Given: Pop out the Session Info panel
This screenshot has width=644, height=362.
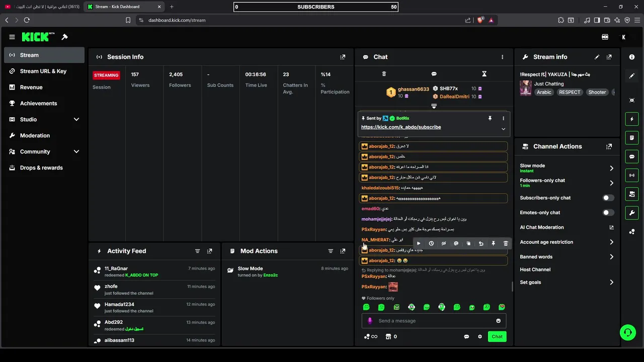Looking at the screenshot, I should (x=343, y=57).
